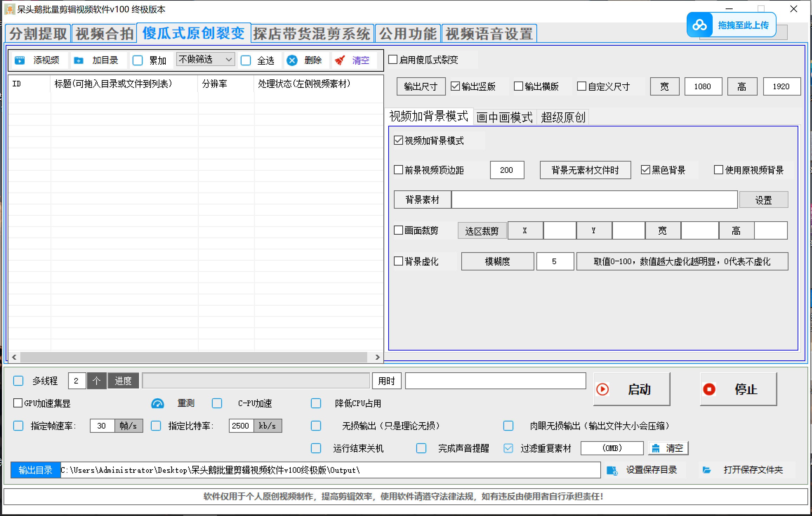
Task: Click the add directory (加目录) folder icon
Action: click(79, 60)
